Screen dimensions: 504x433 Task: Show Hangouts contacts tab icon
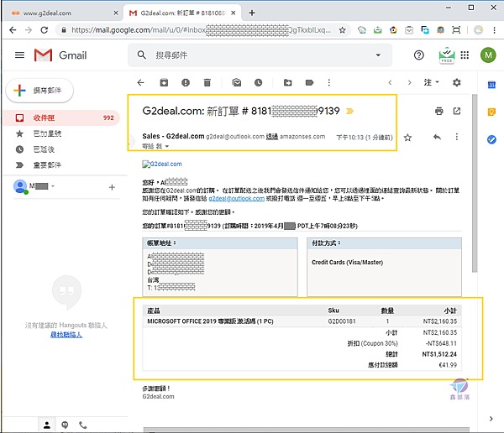pos(47,425)
